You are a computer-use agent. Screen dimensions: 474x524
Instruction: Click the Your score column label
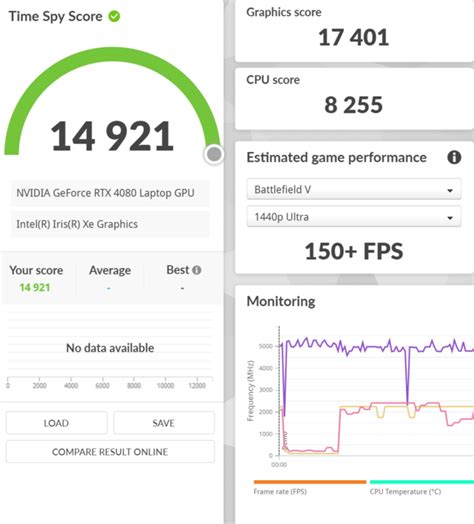pyautogui.click(x=36, y=270)
